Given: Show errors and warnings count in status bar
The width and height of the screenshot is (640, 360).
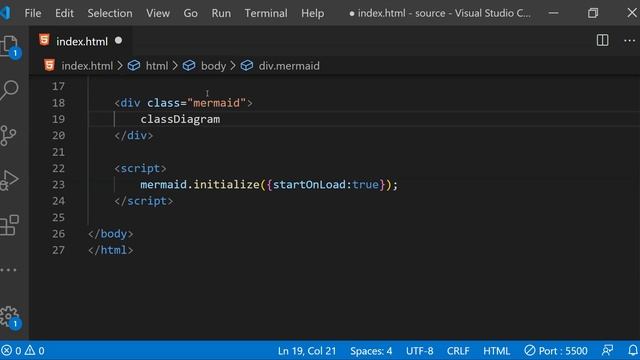Looking at the screenshot, I should pyautogui.click(x=23, y=351).
